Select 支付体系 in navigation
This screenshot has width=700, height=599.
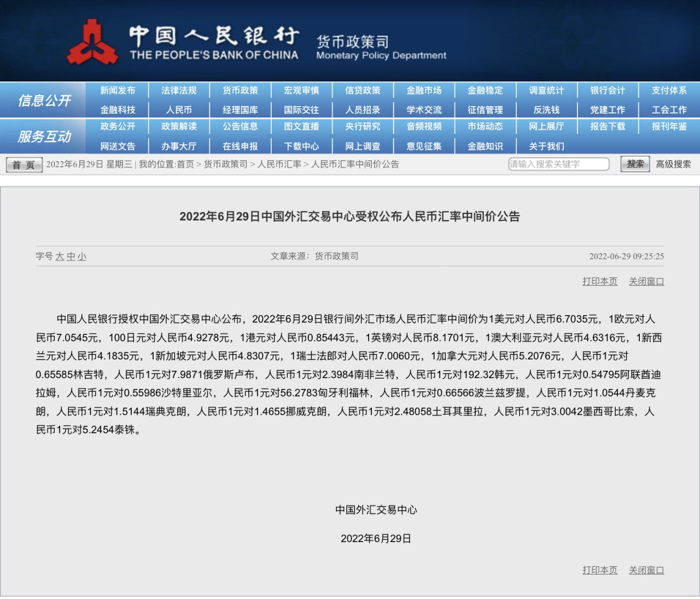[x=669, y=90]
